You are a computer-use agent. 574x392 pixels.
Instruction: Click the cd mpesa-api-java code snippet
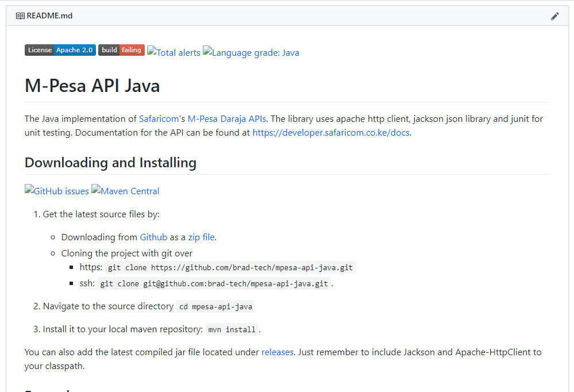(215, 306)
